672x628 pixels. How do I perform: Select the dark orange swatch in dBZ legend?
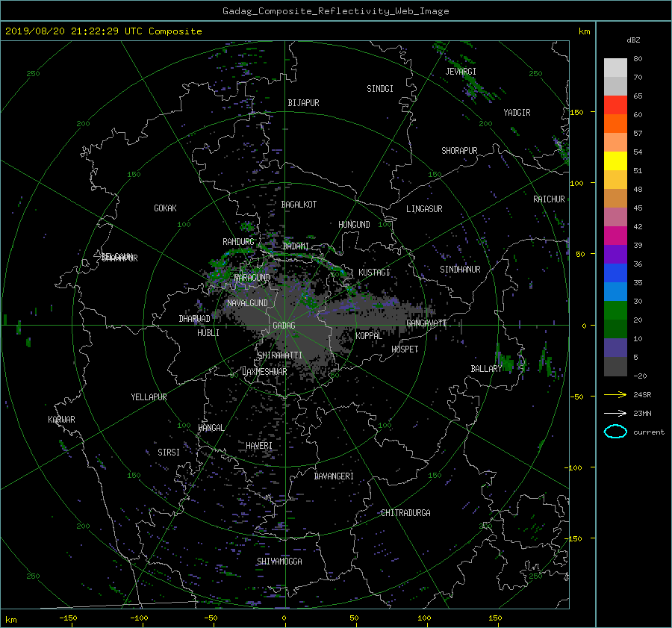tap(615, 123)
